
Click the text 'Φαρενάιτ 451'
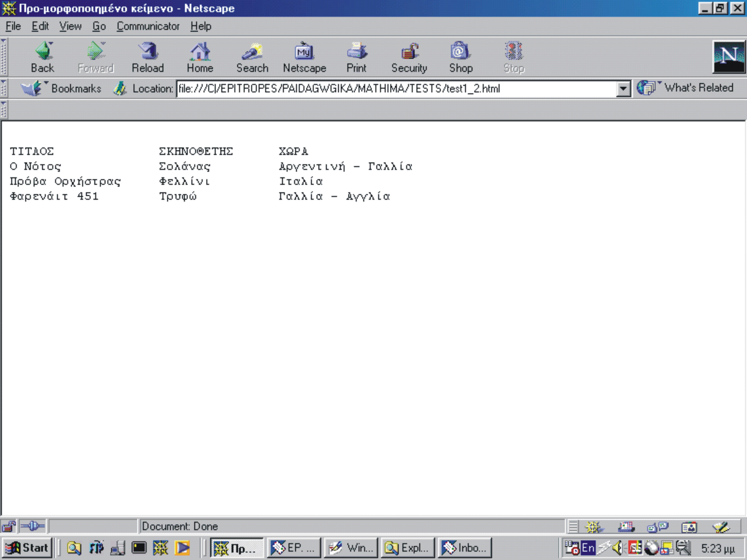click(54, 197)
